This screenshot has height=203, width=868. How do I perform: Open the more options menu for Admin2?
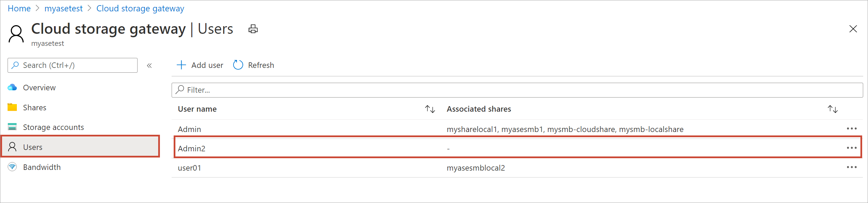(x=851, y=148)
